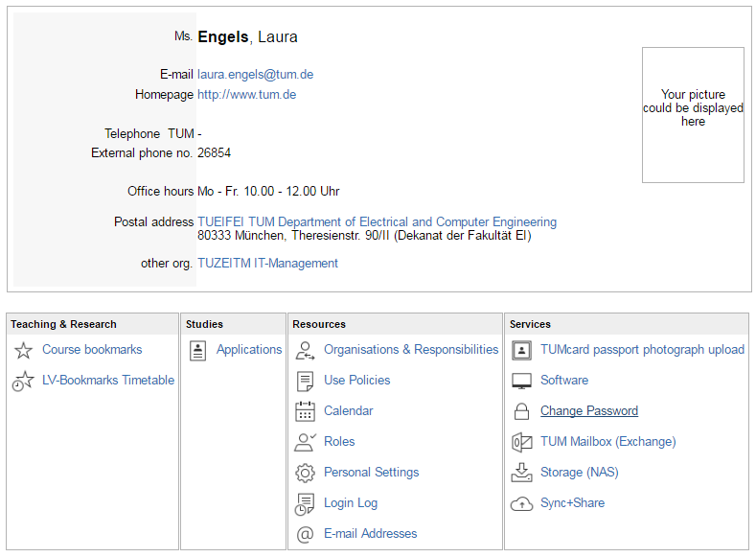Click the Calendar grid icon
This screenshot has width=756, height=557.
click(x=306, y=411)
